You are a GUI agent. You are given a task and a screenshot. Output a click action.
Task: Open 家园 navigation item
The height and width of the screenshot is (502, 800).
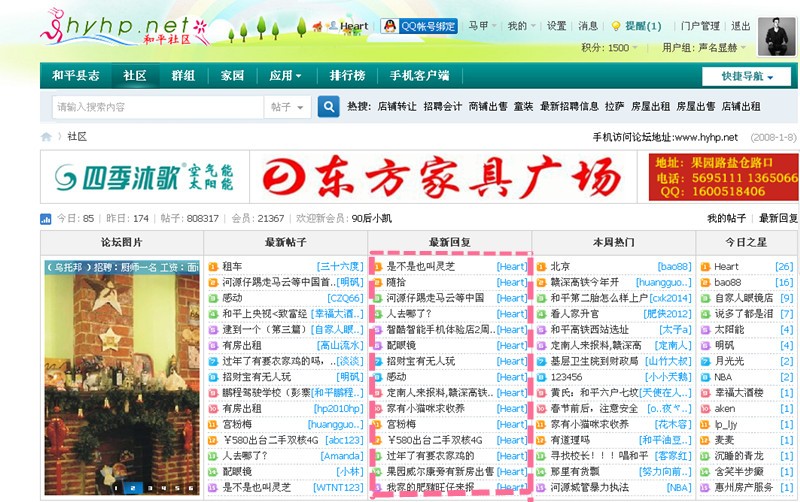pos(232,76)
